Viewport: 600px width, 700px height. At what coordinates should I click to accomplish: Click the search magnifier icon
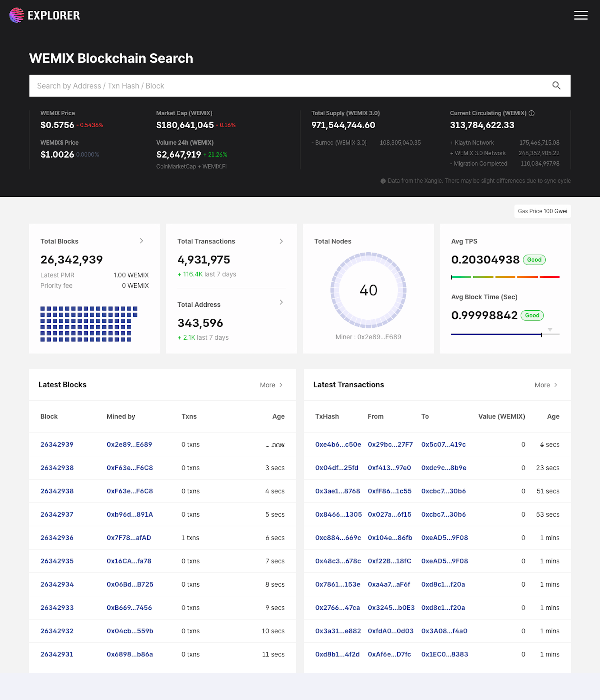[x=556, y=86]
